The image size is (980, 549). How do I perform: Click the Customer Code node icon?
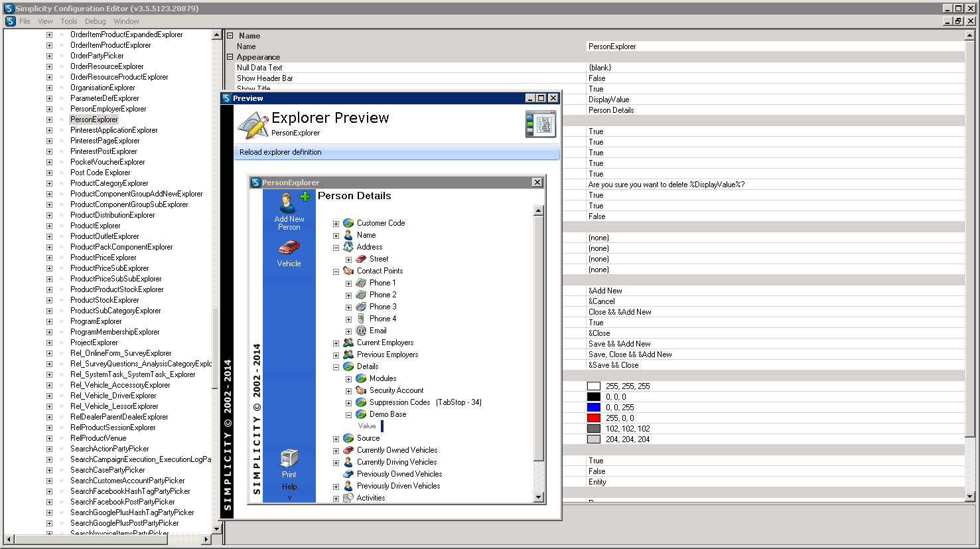point(348,223)
